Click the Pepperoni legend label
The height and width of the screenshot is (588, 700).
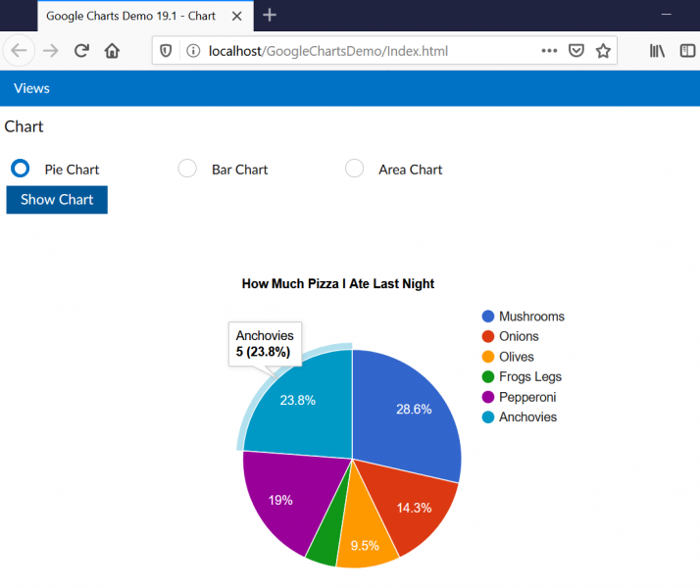(x=527, y=397)
